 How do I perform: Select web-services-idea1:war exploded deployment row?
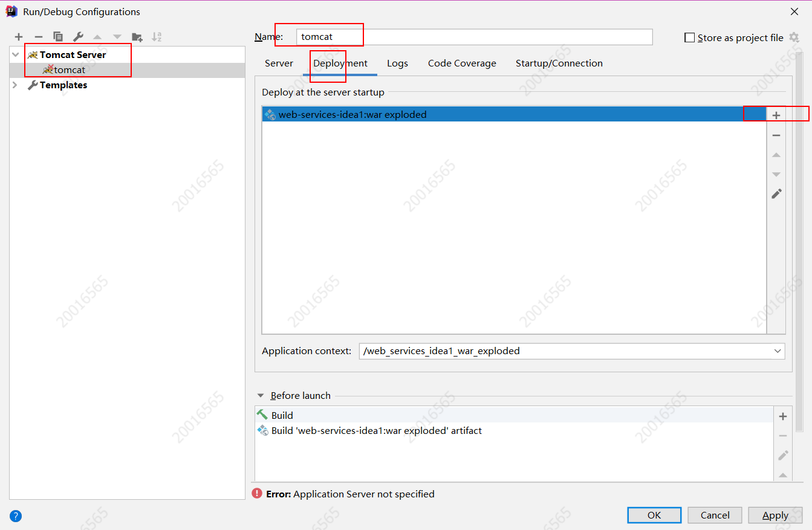coord(514,114)
